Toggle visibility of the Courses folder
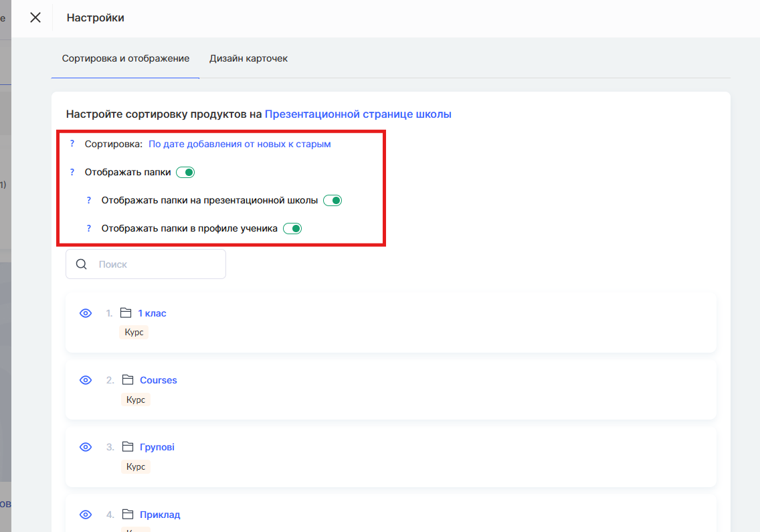The width and height of the screenshot is (760, 532). pyautogui.click(x=86, y=380)
